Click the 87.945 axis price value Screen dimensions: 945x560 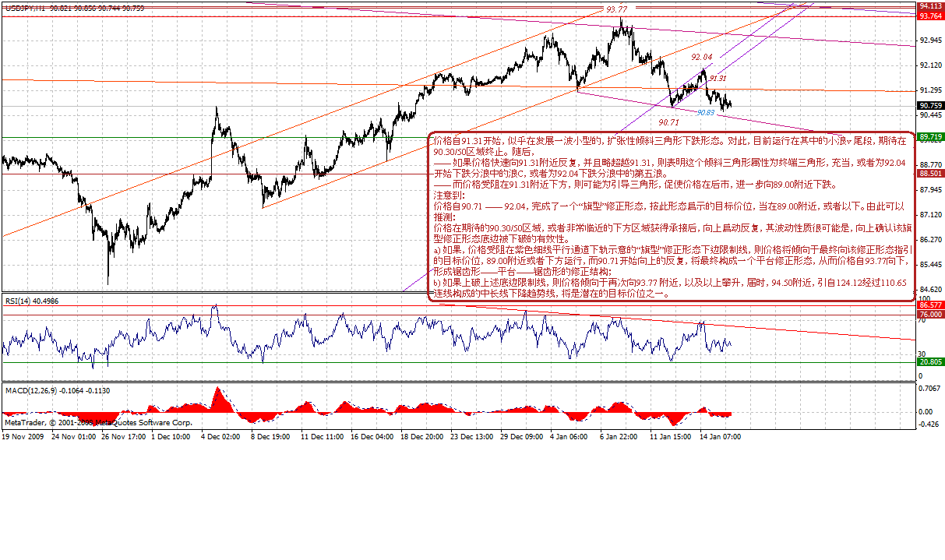pyautogui.click(x=932, y=189)
